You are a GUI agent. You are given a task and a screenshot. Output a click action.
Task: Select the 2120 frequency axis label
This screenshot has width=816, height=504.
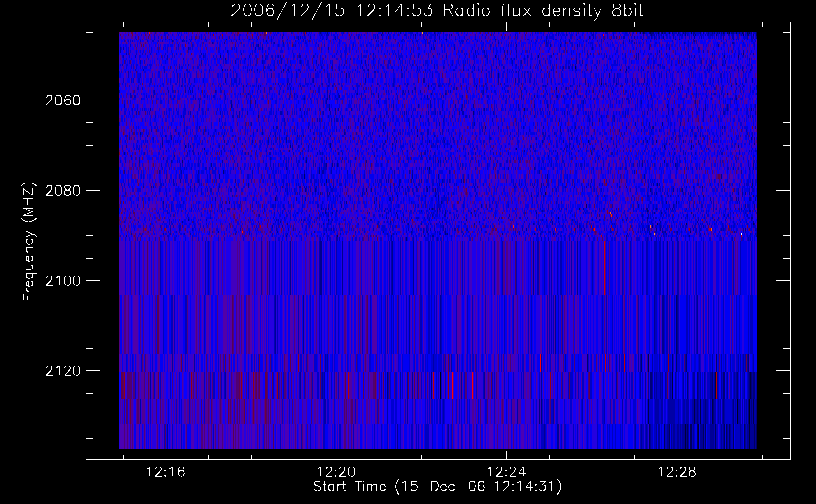[x=63, y=371]
